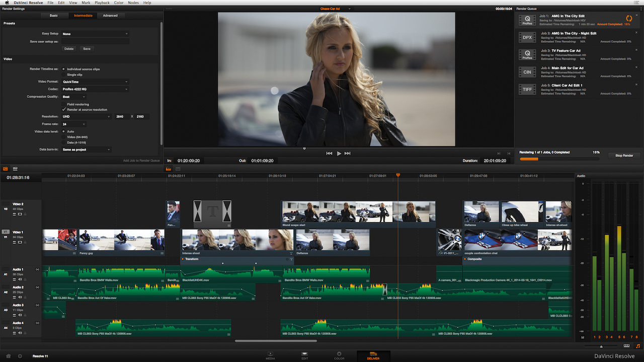Image resolution: width=644 pixels, height=362 pixels.
Task: Click the tape deck icon below render settings
Action: point(15,168)
